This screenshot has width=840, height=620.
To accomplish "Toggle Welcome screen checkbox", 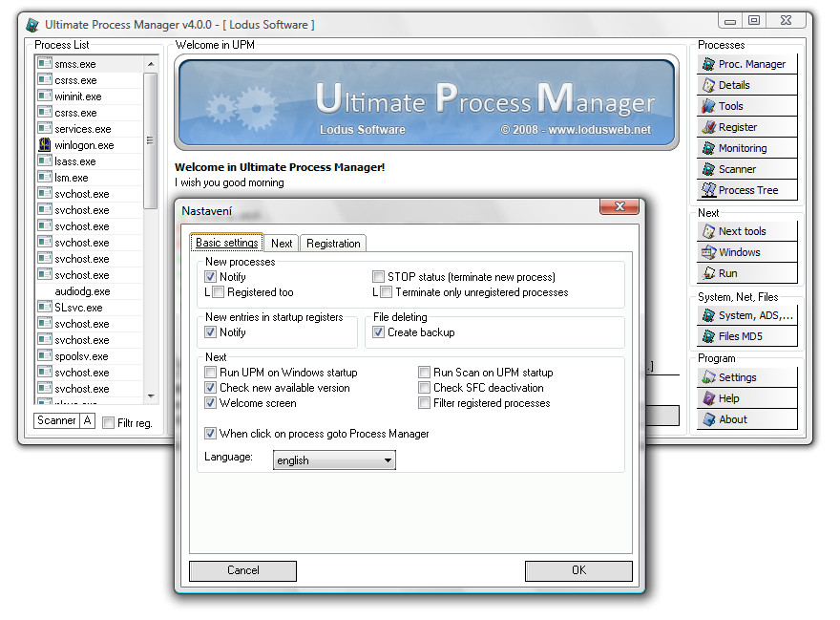I will tap(211, 403).
